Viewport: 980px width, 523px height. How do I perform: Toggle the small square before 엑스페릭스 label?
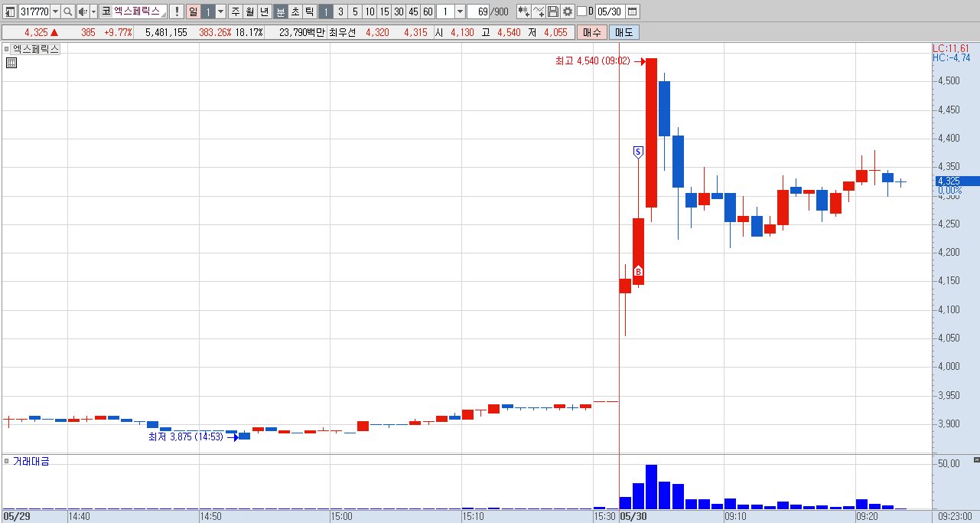tap(7, 48)
